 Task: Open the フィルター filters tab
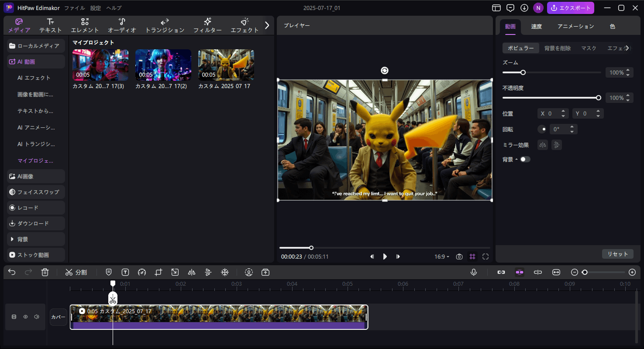208,26
